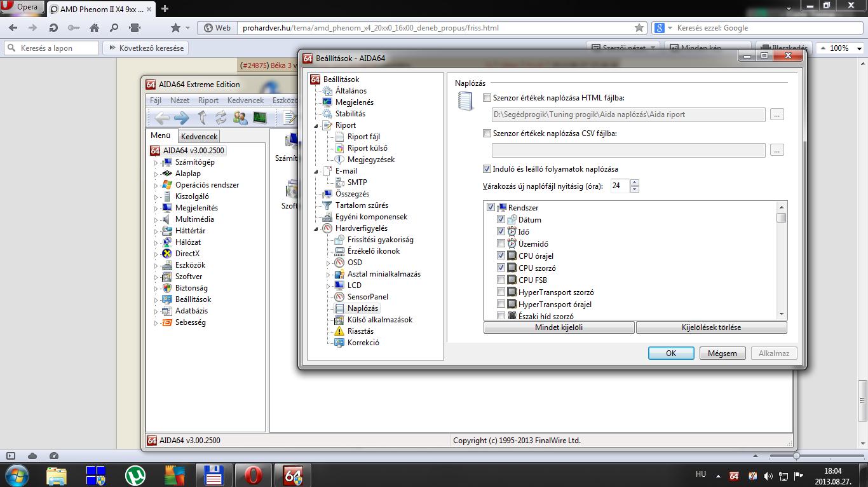Click the Refresh icon in AIDA64 toolbar

221,118
